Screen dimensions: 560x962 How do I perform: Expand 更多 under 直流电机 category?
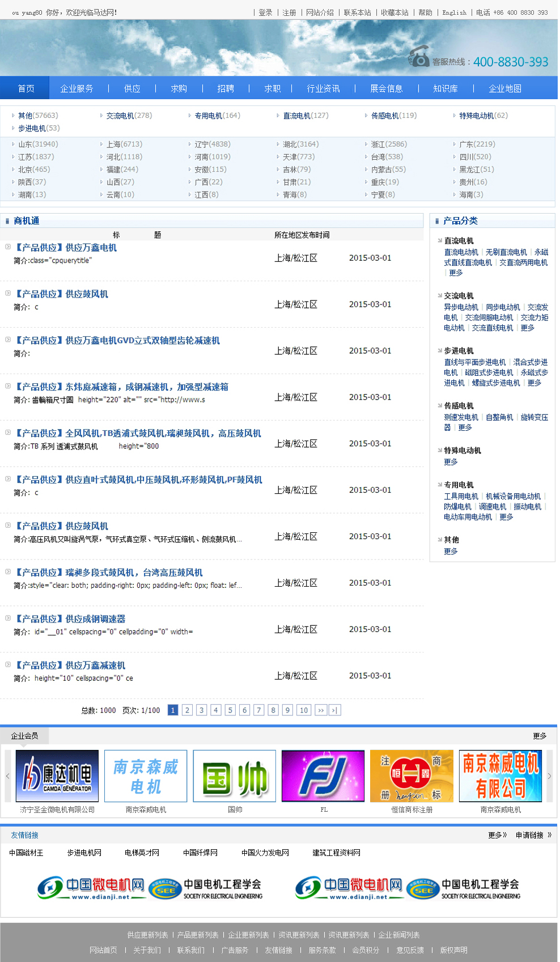[x=456, y=273]
